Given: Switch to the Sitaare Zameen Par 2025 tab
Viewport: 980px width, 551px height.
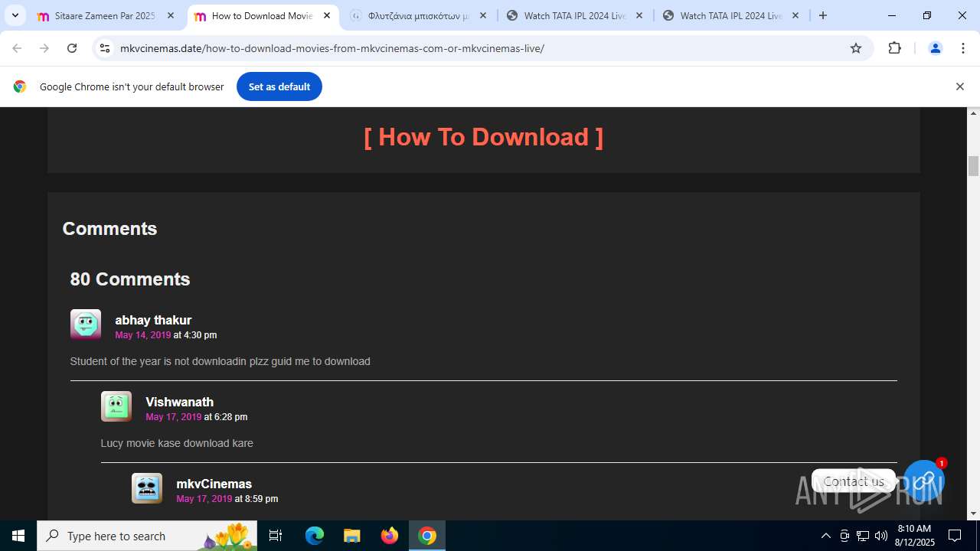Looking at the screenshot, I should tap(106, 15).
